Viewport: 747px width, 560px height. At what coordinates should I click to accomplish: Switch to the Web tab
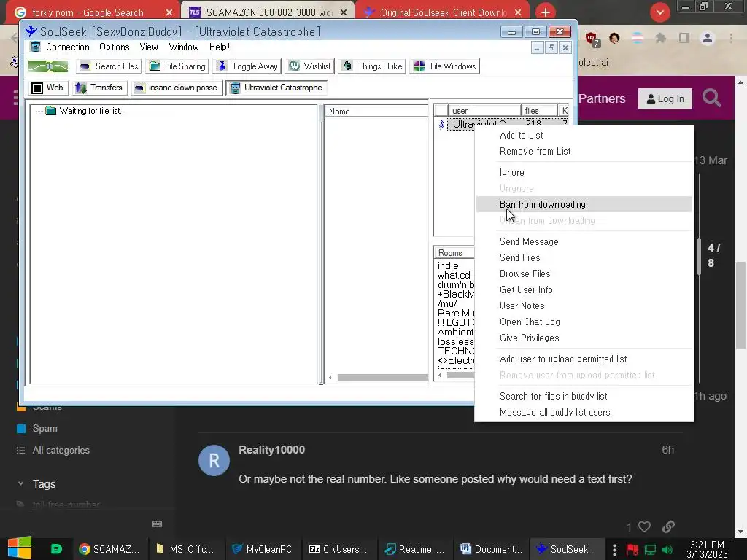(x=47, y=87)
